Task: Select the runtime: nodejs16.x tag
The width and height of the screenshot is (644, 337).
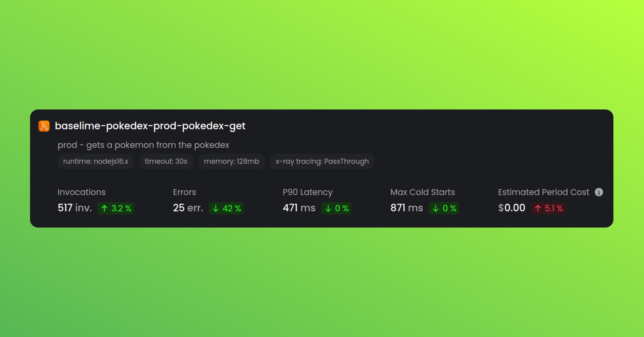Action: tap(96, 162)
